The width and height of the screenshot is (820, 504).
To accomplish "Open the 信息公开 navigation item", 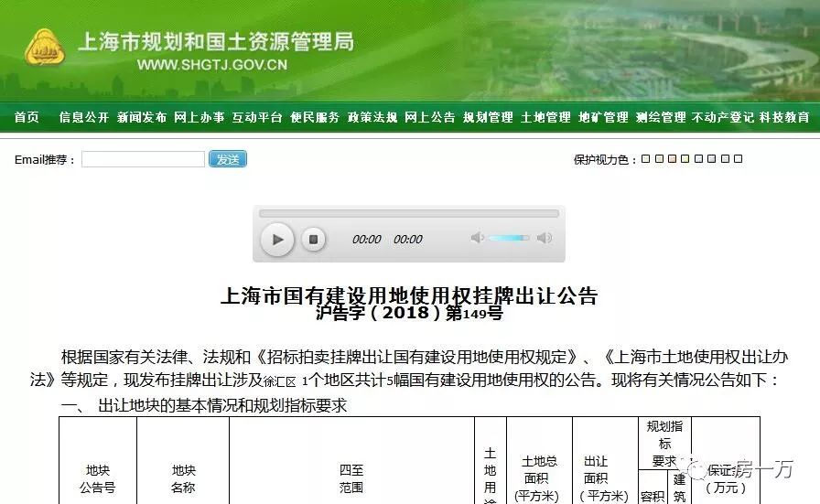I will [83, 117].
